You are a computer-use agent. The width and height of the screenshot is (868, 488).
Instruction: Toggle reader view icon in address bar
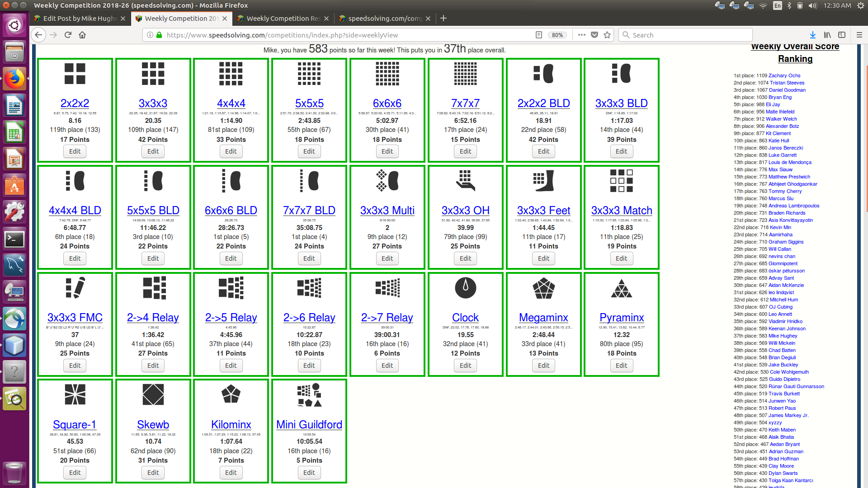[538, 35]
